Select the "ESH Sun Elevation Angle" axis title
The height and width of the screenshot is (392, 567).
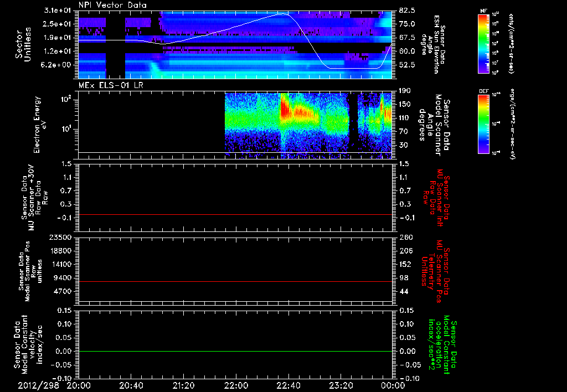tap(433, 44)
